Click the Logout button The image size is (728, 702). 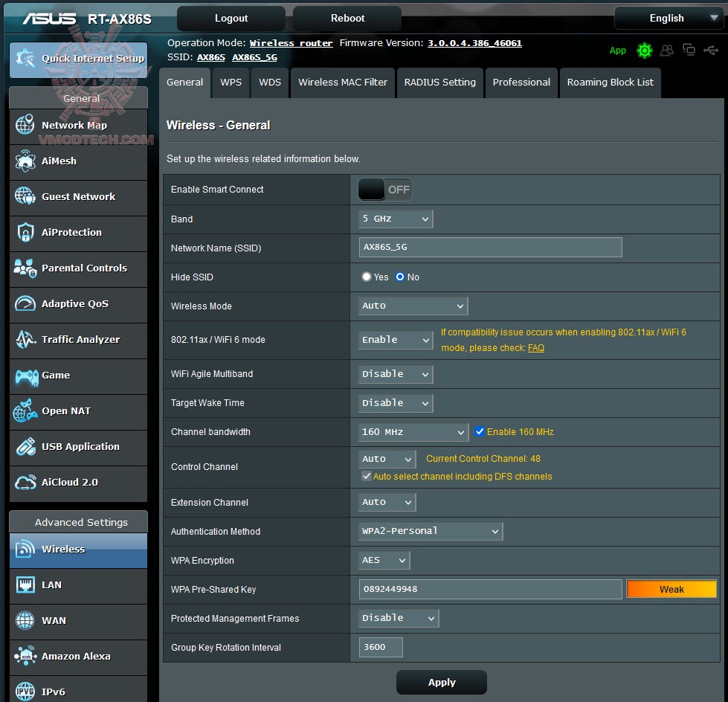point(231,19)
